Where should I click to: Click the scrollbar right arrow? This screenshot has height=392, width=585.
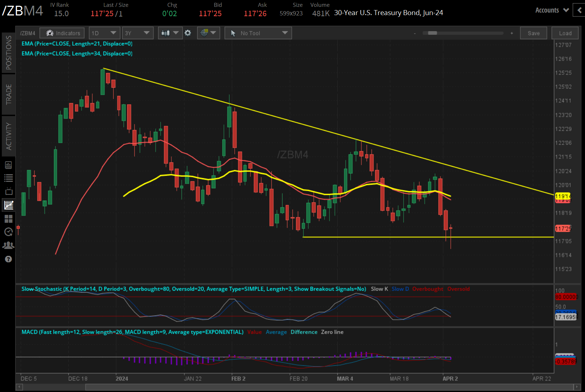click(x=577, y=387)
